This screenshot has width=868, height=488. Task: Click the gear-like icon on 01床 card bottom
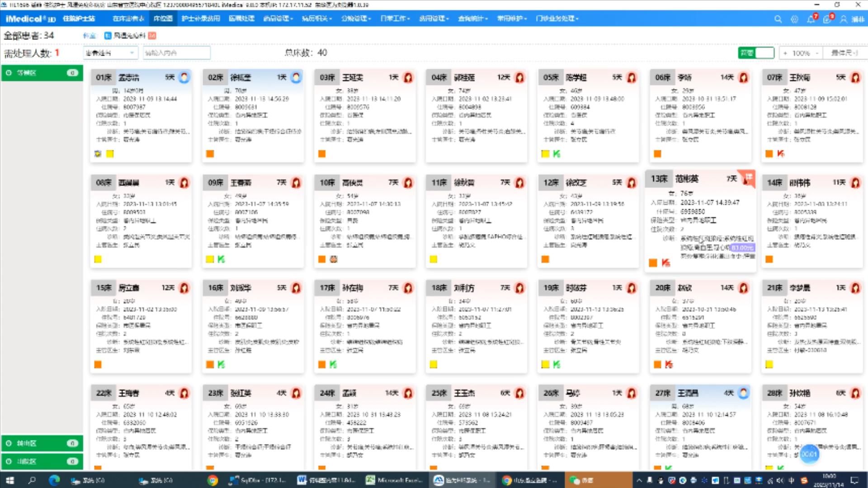(98, 154)
